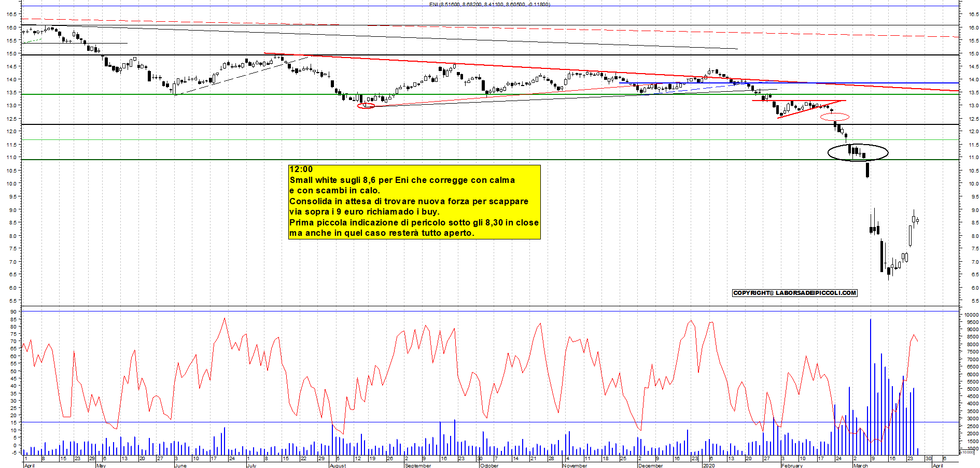Click "May" on the date axis
980x468 pixels.
101,465
